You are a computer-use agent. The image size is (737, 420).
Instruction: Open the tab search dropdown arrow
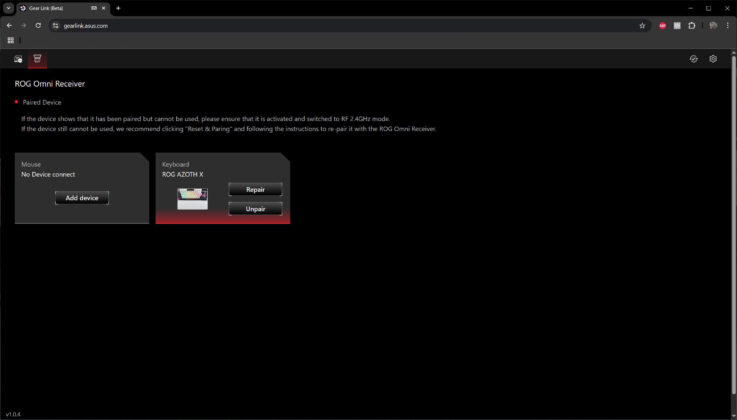8,8
